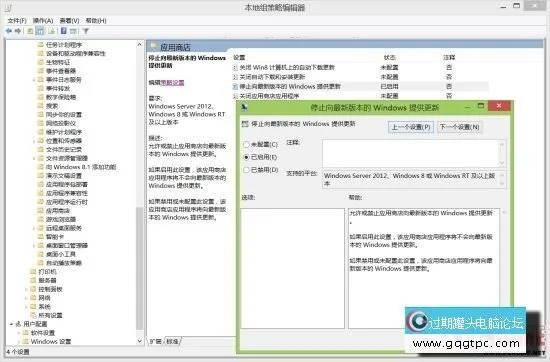The width and height of the screenshot is (550, 362).
Task: Click the 设置 column header
Action: (239, 58)
